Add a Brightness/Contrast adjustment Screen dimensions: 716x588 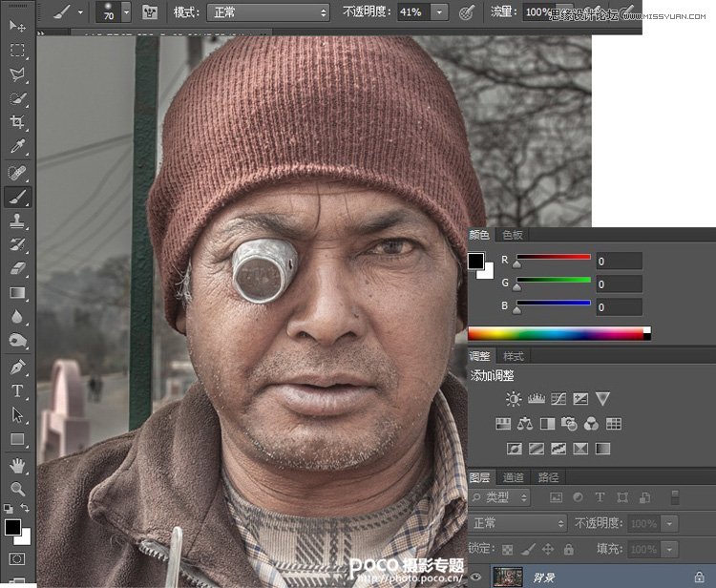(x=514, y=399)
